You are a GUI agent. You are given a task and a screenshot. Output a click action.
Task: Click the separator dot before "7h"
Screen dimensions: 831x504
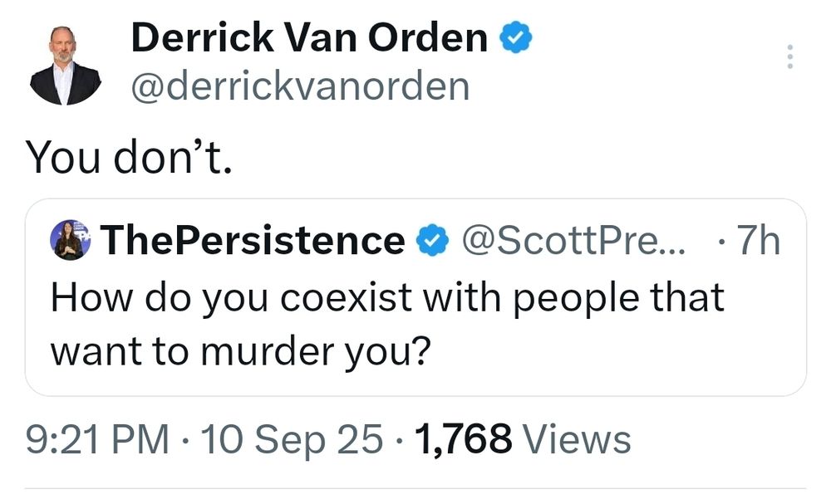pyautogui.click(x=720, y=242)
